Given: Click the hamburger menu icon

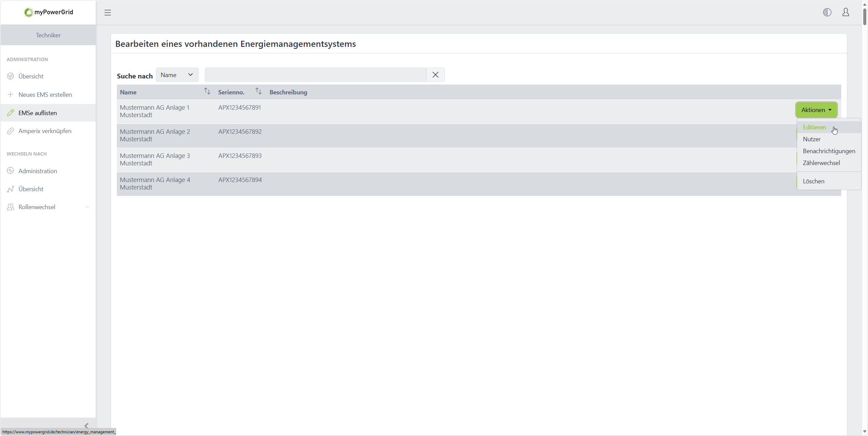Looking at the screenshot, I should coord(108,13).
